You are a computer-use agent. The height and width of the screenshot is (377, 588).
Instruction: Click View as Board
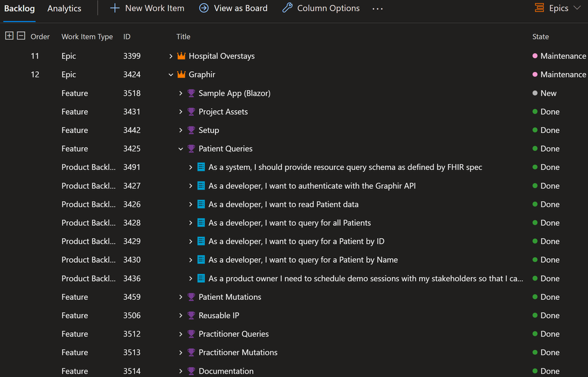pos(233,8)
